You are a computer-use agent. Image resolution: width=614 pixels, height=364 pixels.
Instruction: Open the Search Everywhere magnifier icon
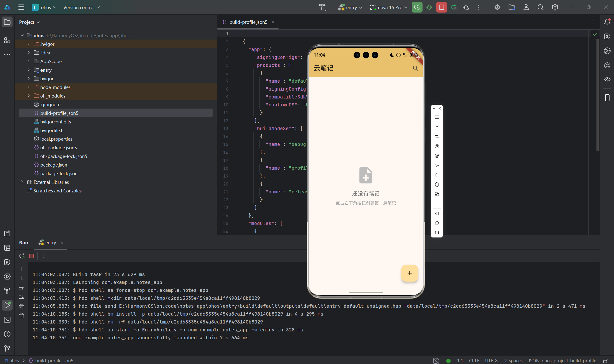540,7
